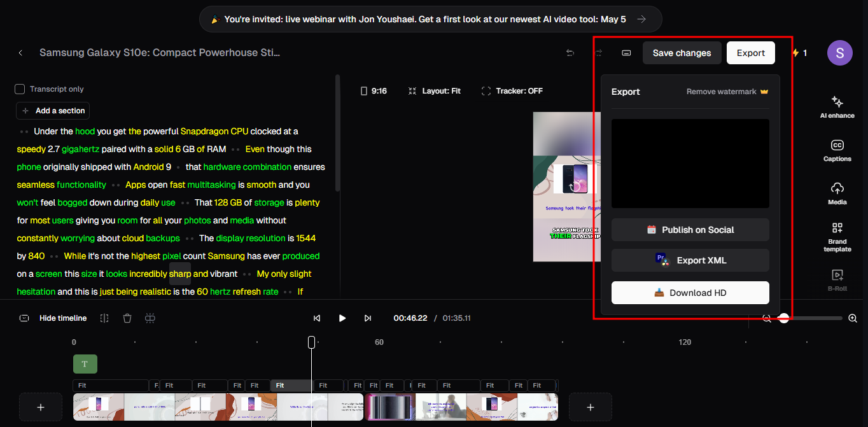Click the Publish on Social button

click(x=690, y=230)
